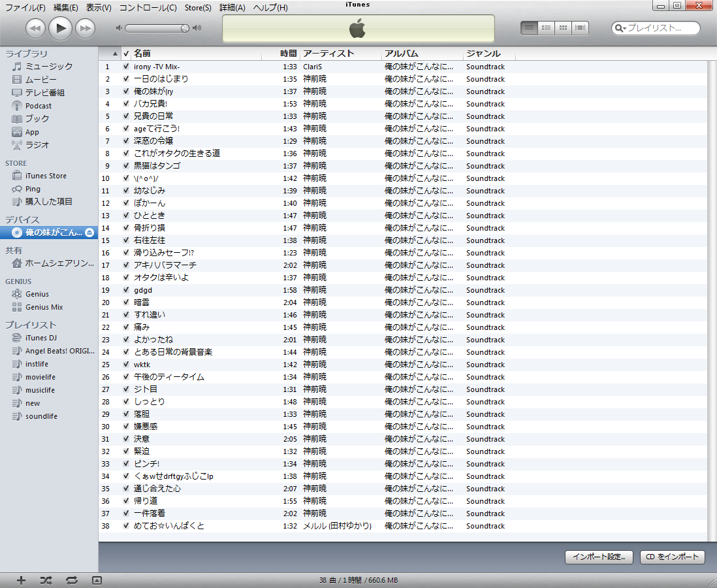The width and height of the screenshot is (717, 588).
Task: Switch to list view icon
Action: tap(529, 28)
